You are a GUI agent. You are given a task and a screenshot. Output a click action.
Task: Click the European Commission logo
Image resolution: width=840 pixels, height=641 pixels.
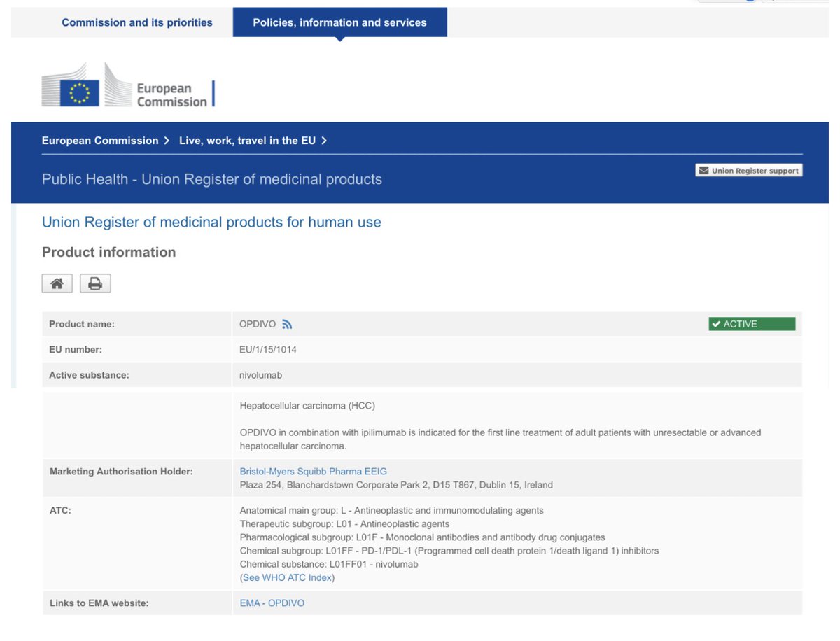tap(129, 85)
